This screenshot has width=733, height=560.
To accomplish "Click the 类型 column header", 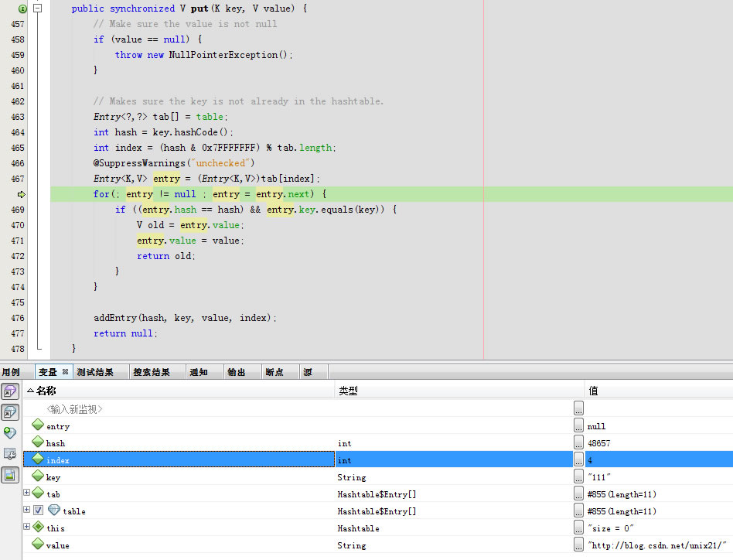I will (459, 391).
